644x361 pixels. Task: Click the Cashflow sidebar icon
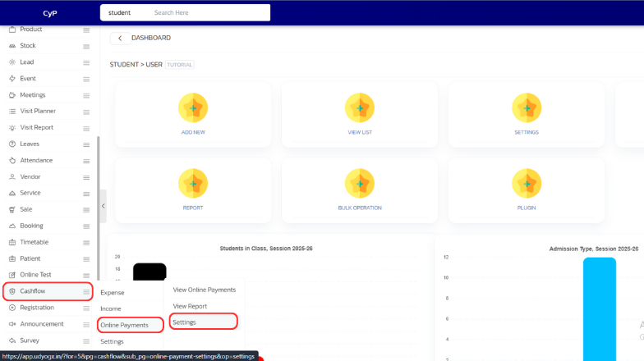point(12,291)
